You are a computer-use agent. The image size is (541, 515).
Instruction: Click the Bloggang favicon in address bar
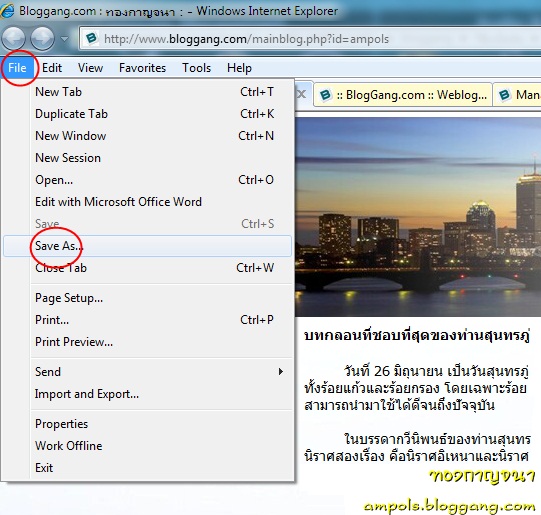pos(91,38)
